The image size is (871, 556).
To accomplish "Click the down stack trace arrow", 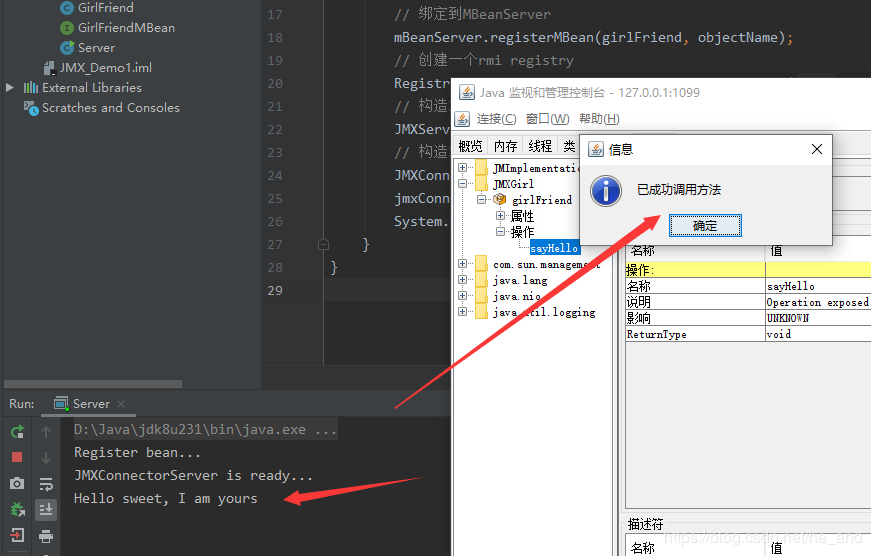I will coord(46,457).
